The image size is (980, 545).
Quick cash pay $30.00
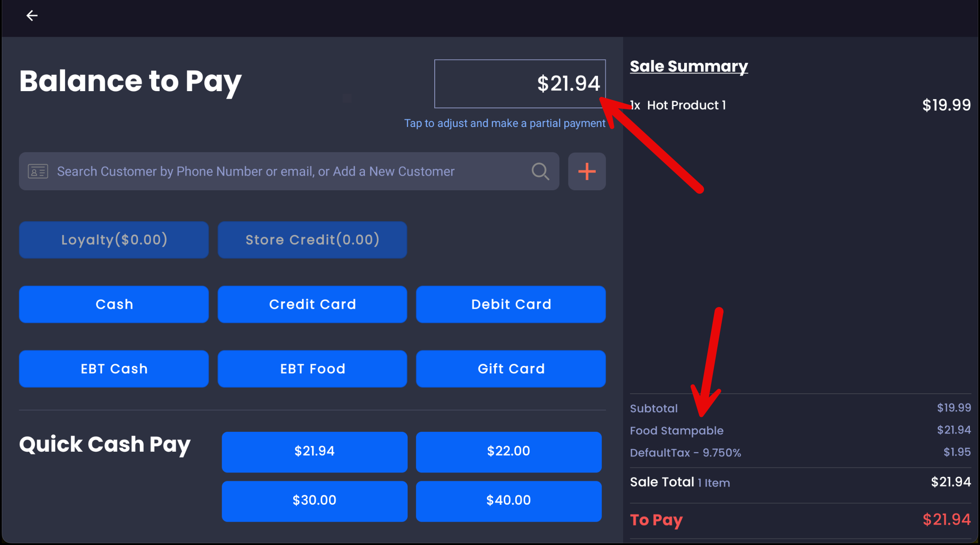pyautogui.click(x=314, y=501)
